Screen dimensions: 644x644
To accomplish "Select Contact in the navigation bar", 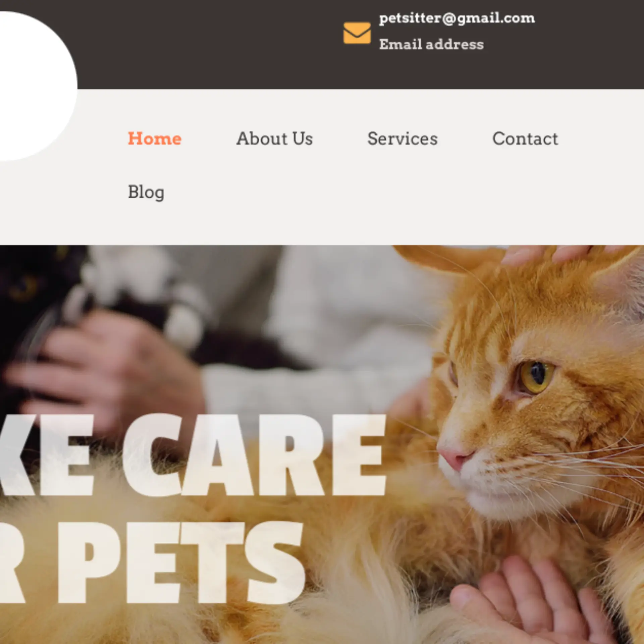I will 525,139.
